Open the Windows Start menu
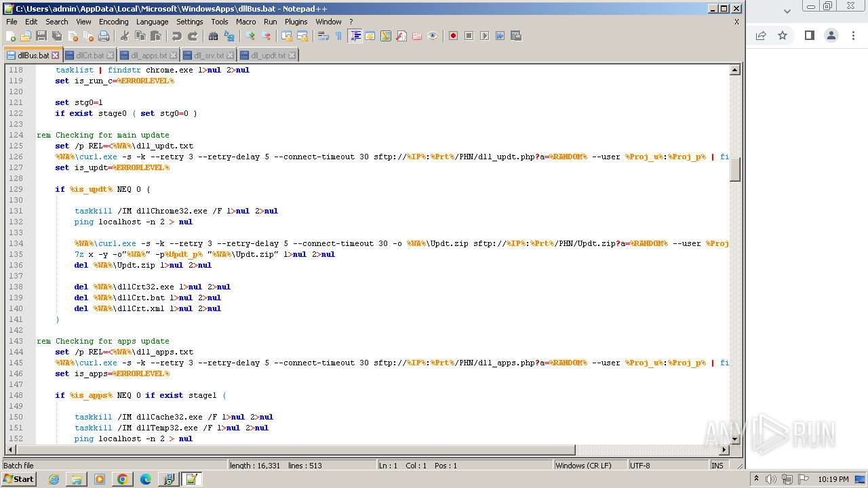 pyautogui.click(x=18, y=479)
